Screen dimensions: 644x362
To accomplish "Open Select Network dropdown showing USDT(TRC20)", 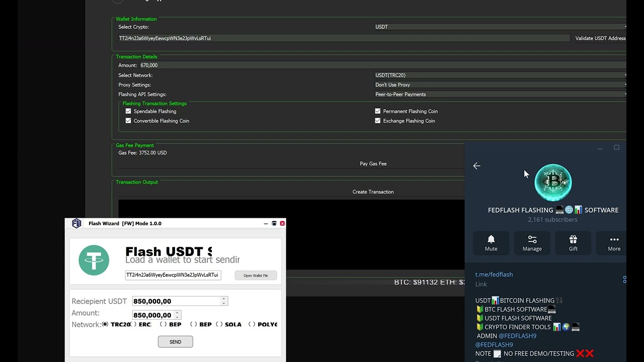I will click(x=500, y=75).
